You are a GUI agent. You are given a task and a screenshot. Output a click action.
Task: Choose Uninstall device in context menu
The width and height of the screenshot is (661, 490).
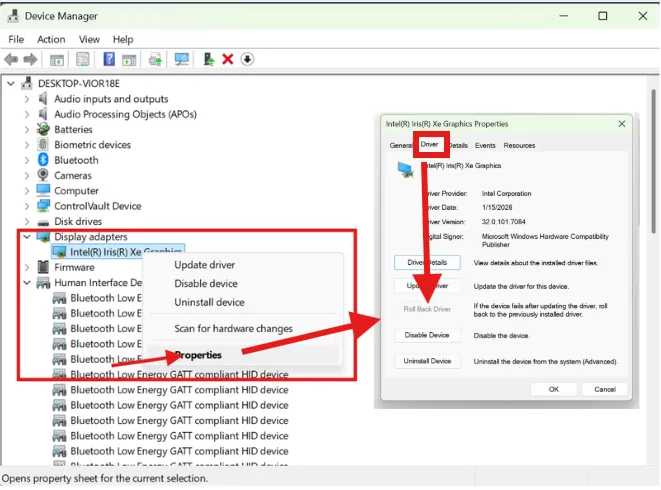pos(244,302)
